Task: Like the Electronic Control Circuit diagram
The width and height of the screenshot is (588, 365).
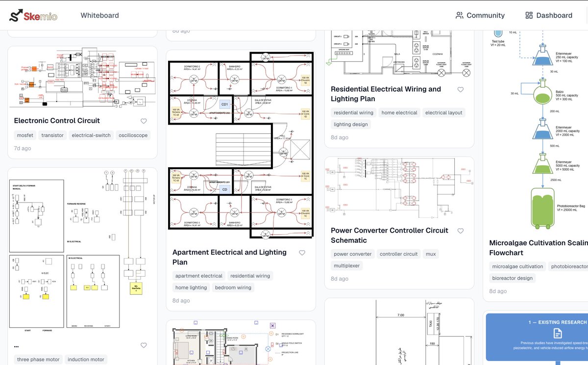Action: point(144,121)
